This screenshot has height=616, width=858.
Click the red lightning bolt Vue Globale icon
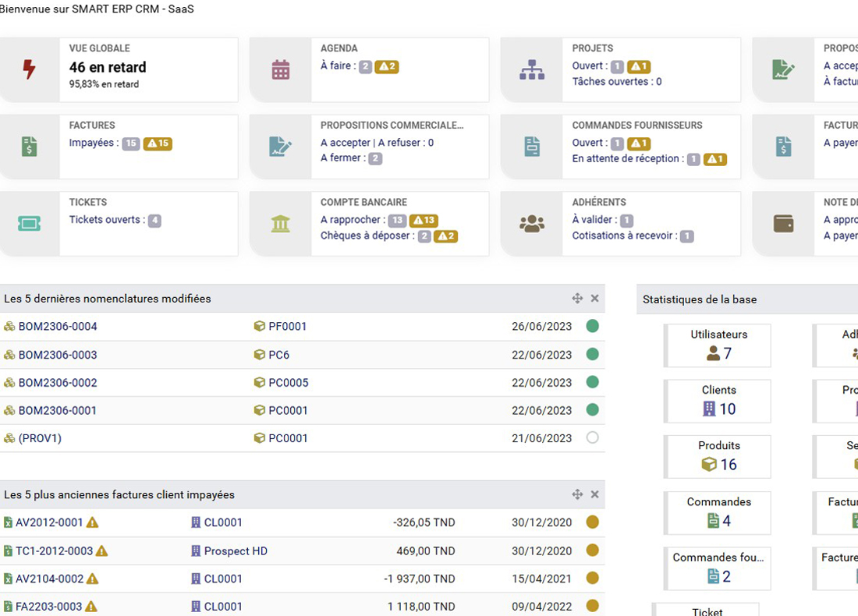(29, 70)
